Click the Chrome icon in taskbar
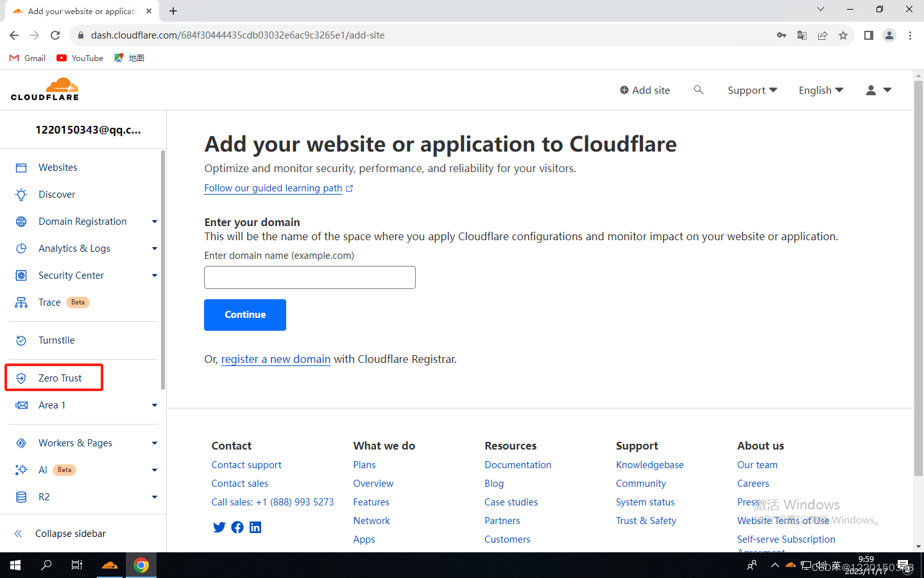 click(x=141, y=565)
